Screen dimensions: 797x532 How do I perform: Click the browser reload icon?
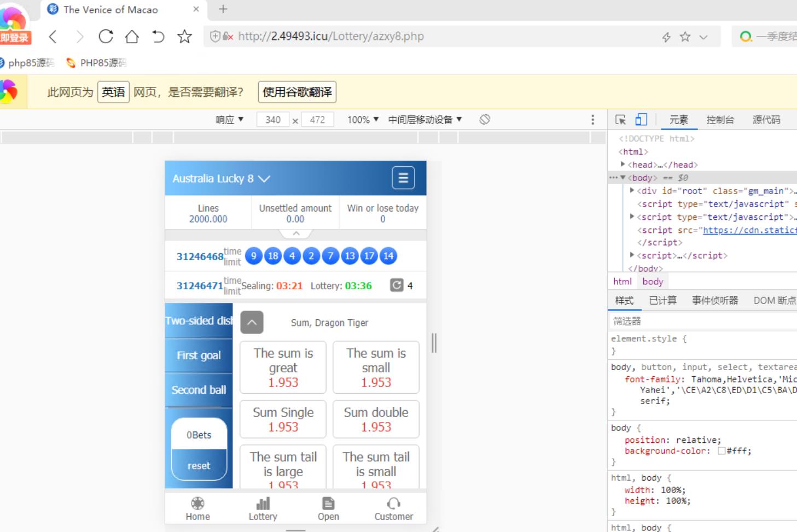point(106,37)
